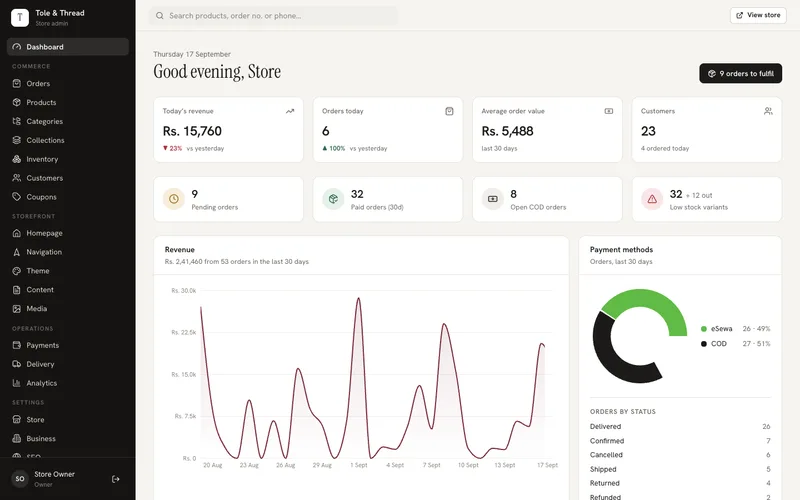Click the 'Good evening, Store' heading
Image resolution: width=800 pixels, height=500 pixels.
217,72
